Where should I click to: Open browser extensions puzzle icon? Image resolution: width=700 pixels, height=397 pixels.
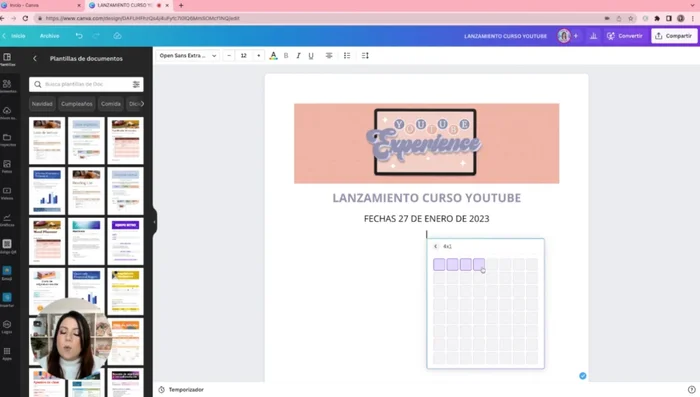pyautogui.click(x=657, y=18)
